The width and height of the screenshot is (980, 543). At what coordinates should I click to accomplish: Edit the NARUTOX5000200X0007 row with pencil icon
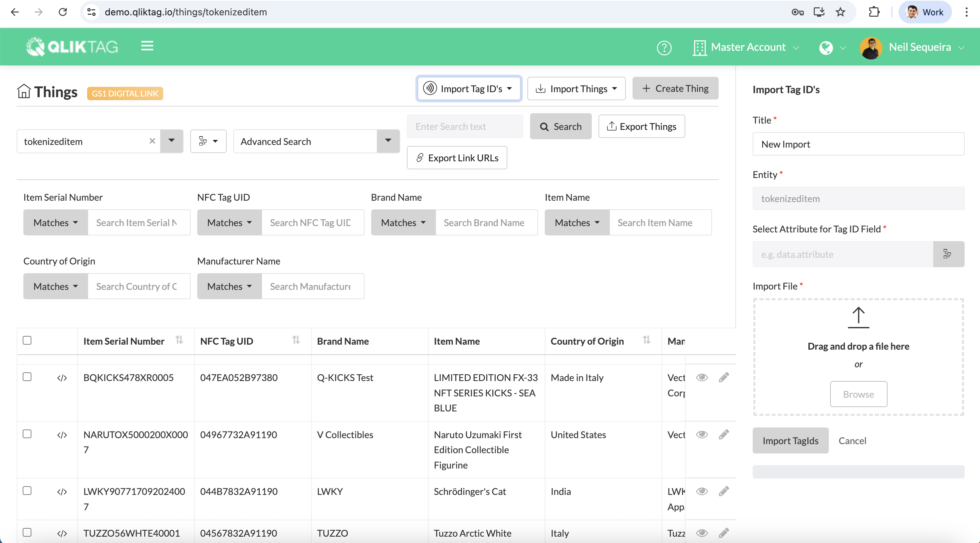724,434
